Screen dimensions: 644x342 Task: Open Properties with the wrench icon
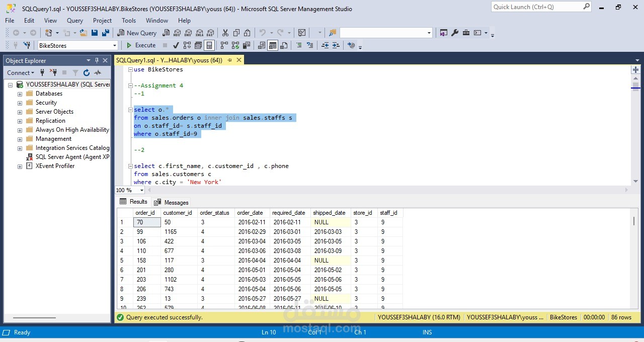click(x=455, y=33)
